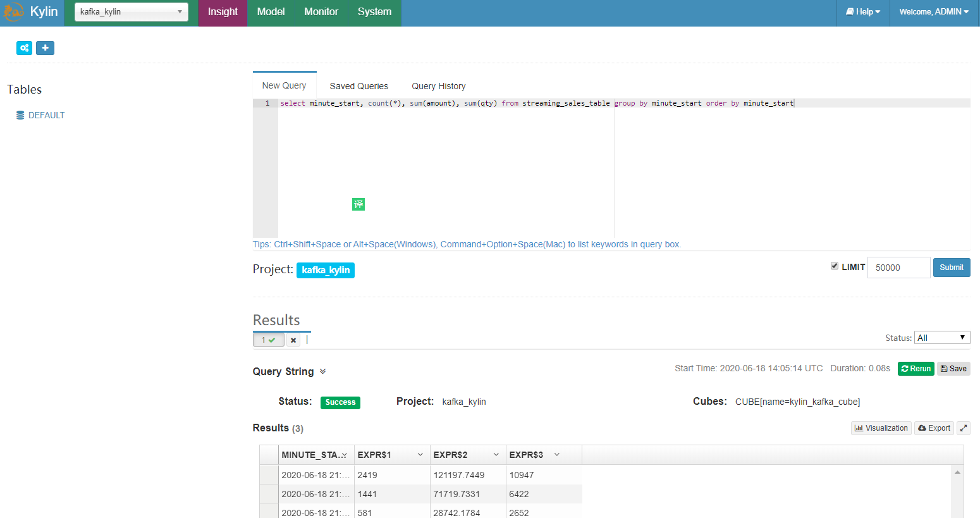Expand the DEFAULT database tree node

pos(47,116)
